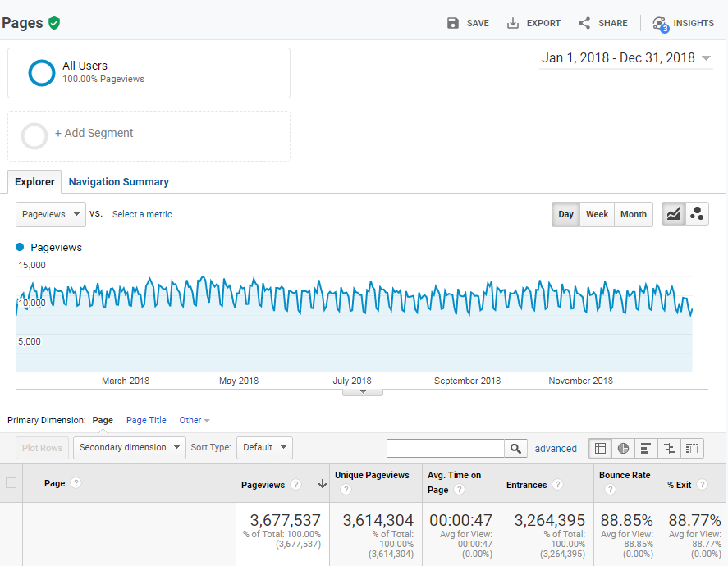Click the green verified shield icon
The height and width of the screenshot is (566, 728).
pyautogui.click(x=54, y=23)
